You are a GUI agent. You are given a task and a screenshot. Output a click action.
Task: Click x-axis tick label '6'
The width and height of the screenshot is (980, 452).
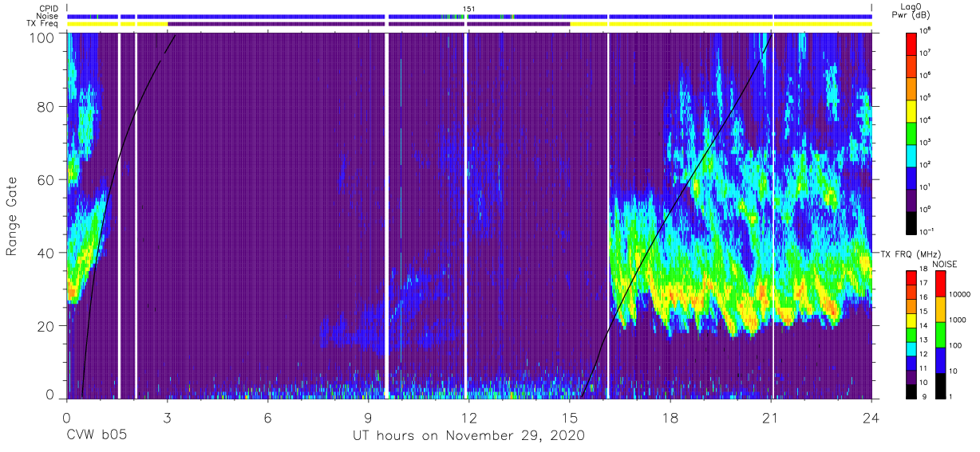click(267, 417)
